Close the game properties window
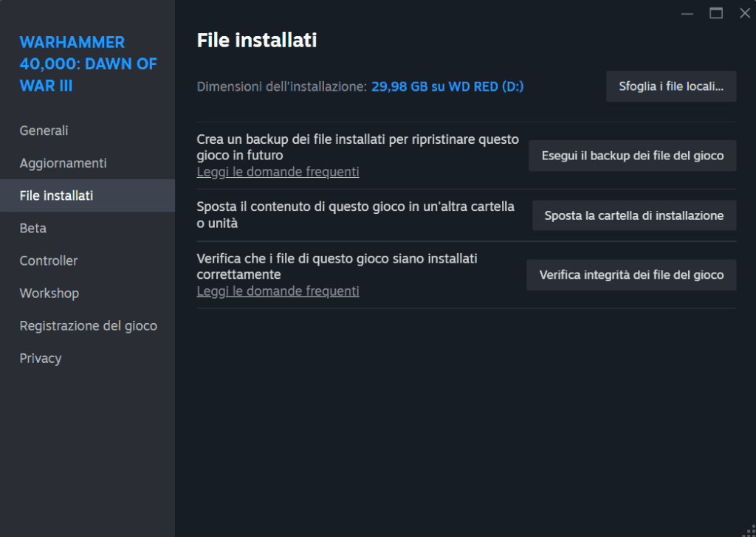 click(x=744, y=13)
